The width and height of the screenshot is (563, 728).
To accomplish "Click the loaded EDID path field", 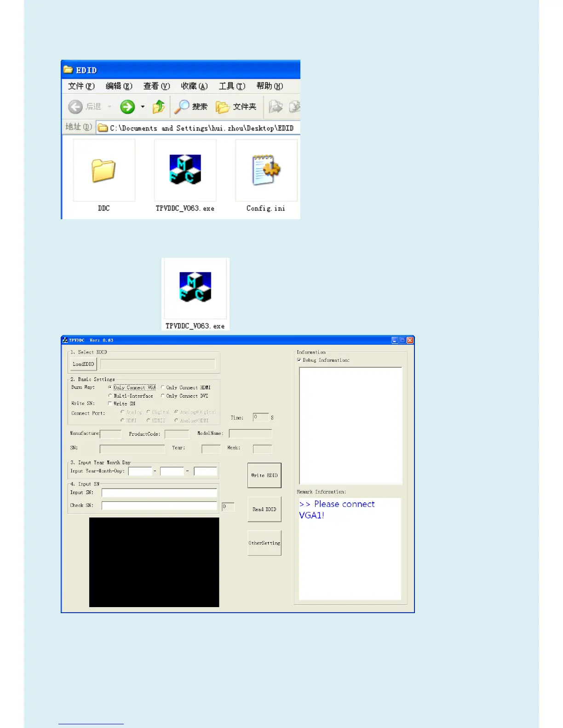I will click(158, 364).
